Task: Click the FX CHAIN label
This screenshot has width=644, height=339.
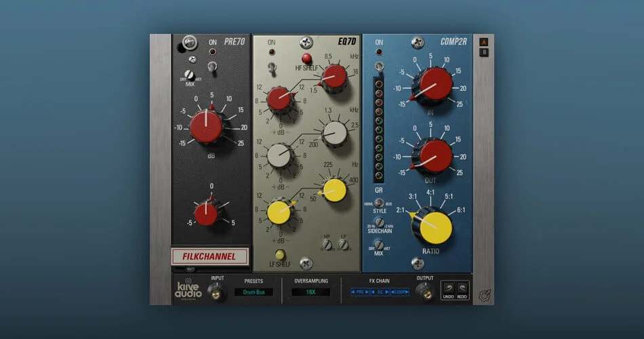Action: [379, 281]
